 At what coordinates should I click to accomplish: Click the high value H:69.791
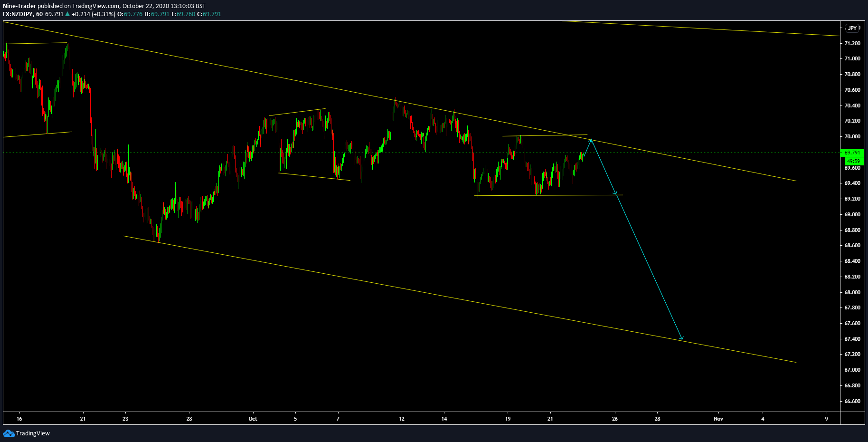pyautogui.click(x=157, y=14)
